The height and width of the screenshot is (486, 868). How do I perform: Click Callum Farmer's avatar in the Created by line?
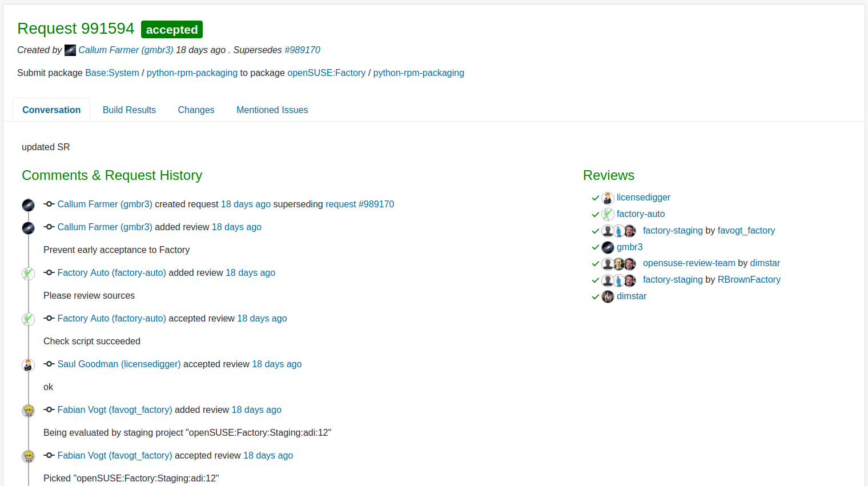click(x=70, y=50)
